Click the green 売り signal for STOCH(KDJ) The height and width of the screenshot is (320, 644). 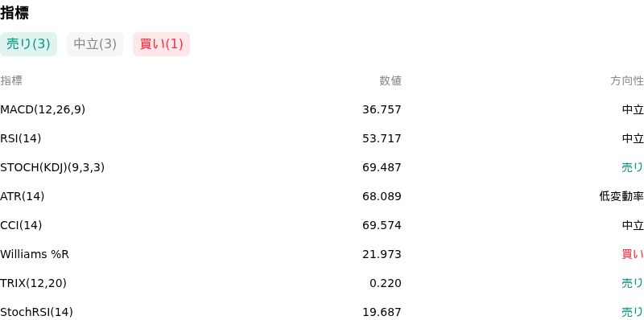point(633,167)
